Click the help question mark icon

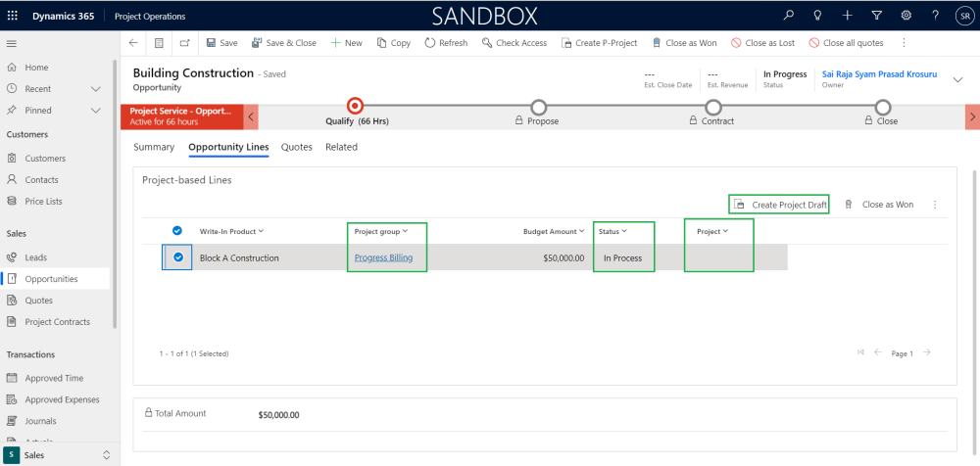click(935, 17)
